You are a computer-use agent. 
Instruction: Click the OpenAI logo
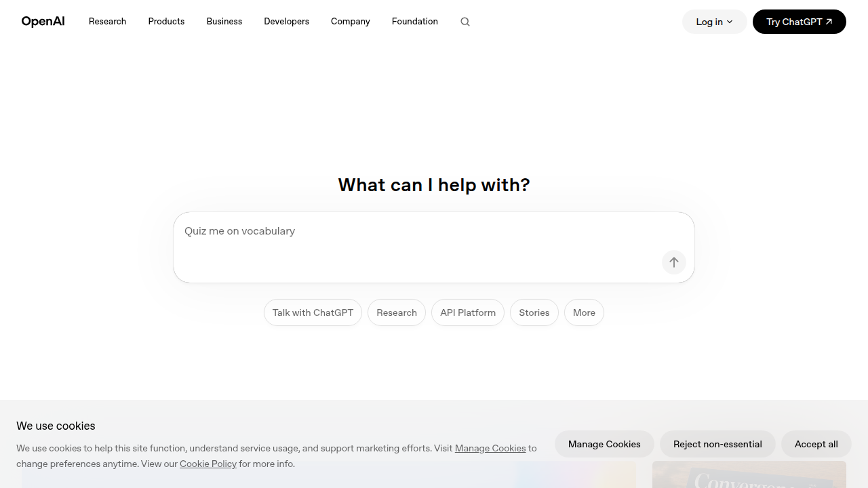[43, 22]
